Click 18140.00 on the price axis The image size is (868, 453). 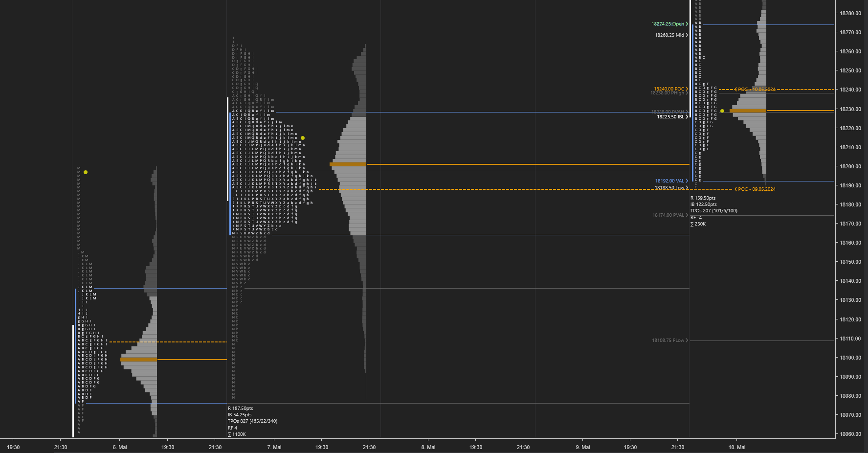pos(850,281)
